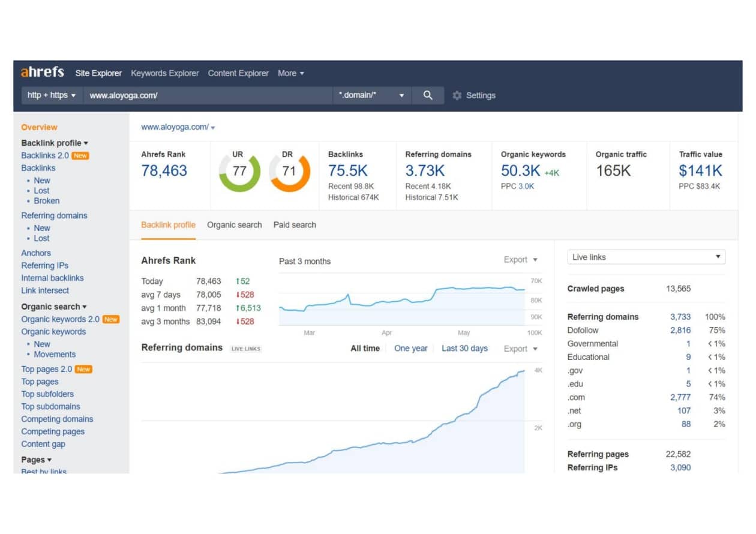Viewport: 756px width, 534px height.
Task: Switch to the Paid search tab
Action: 295,225
